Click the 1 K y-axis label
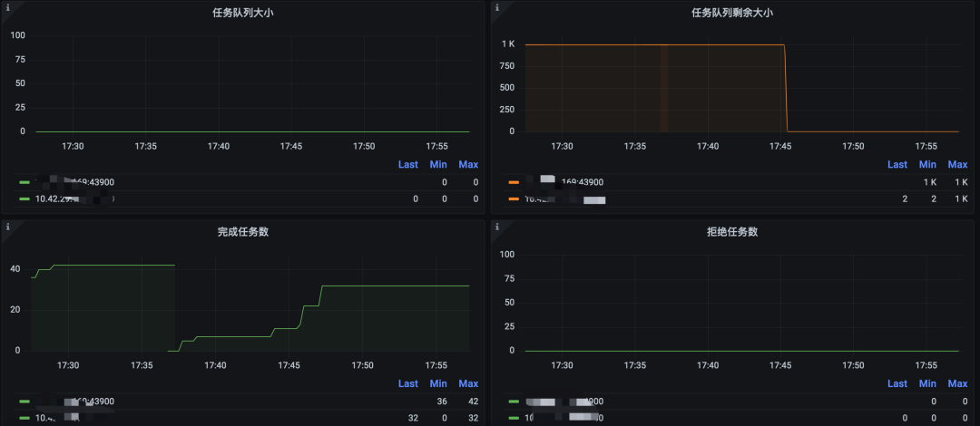 507,44
